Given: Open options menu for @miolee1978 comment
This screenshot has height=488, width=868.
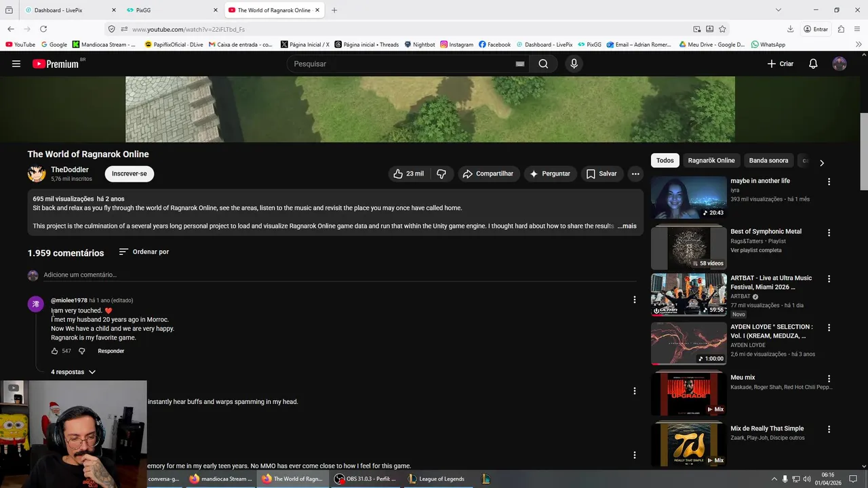Looking at the screenshot, I should [x=635, y=300].
